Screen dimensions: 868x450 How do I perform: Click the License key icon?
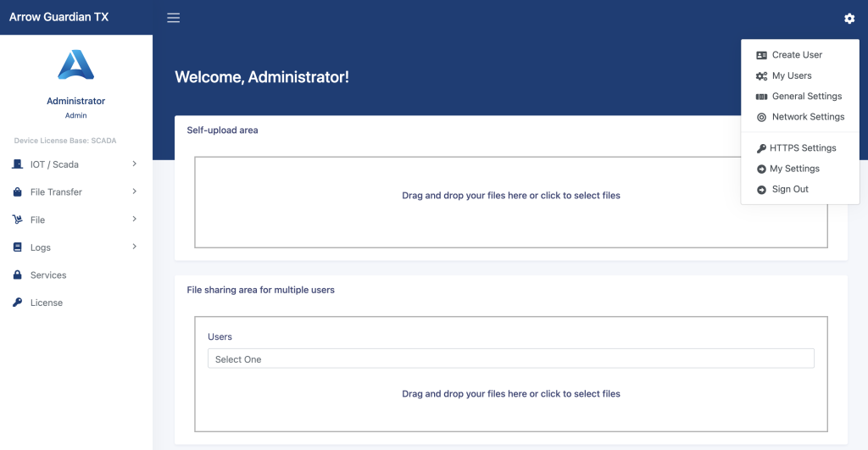tap(18, 303)
